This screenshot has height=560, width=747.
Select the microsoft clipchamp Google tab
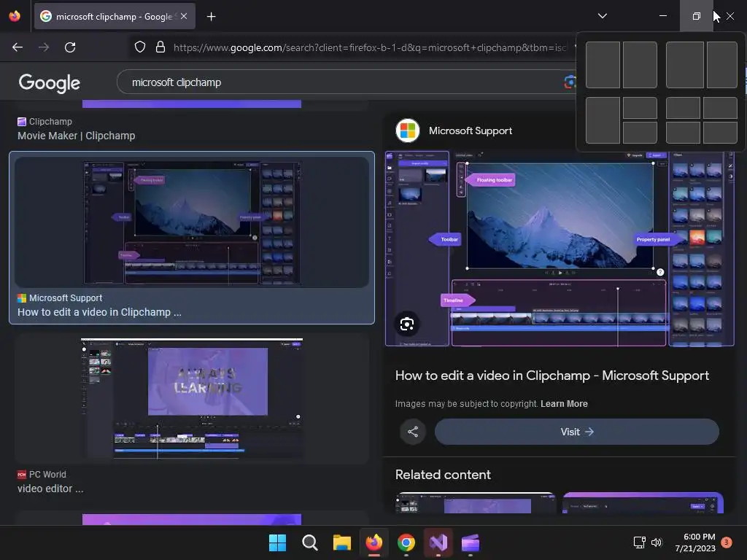click(x=115, y=16)
